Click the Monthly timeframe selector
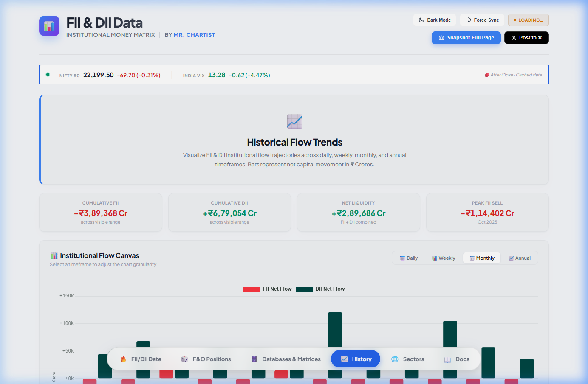Screen dimensions: 588x384 pyautogui.click(x=482, y=258)
